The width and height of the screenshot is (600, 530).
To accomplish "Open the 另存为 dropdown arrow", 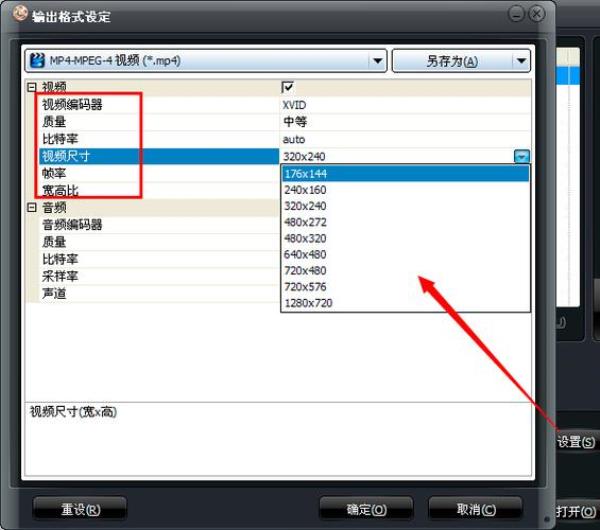I will point(520,61).
